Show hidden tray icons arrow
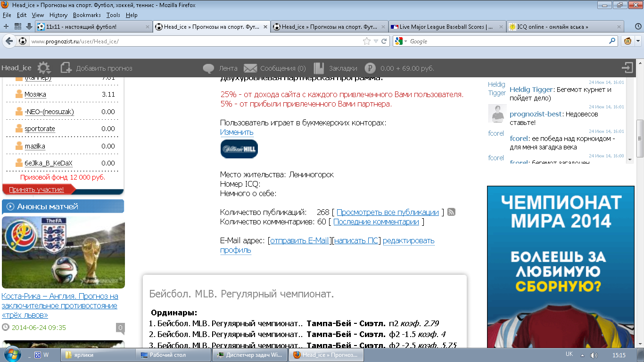Screen dimensions: 644x362 583,355
